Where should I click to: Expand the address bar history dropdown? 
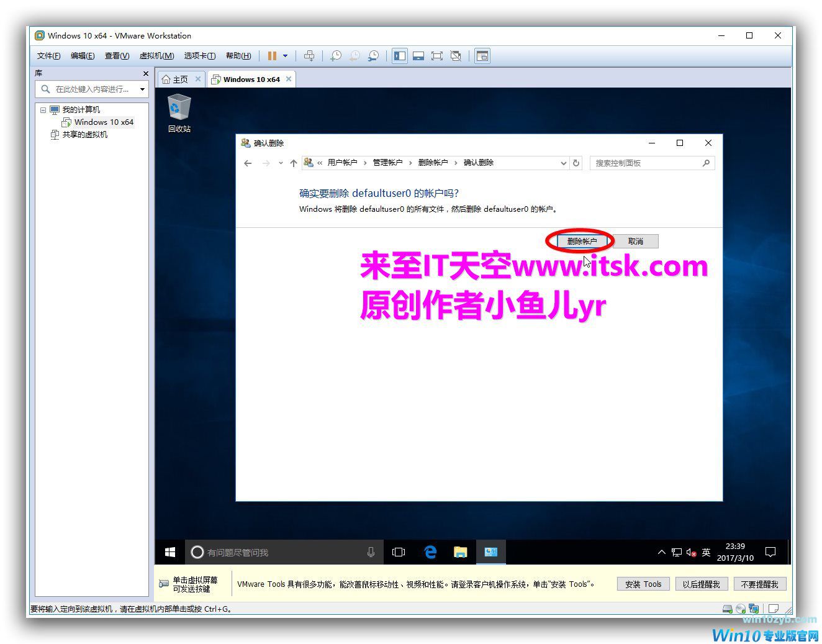(x=563, y=163)
